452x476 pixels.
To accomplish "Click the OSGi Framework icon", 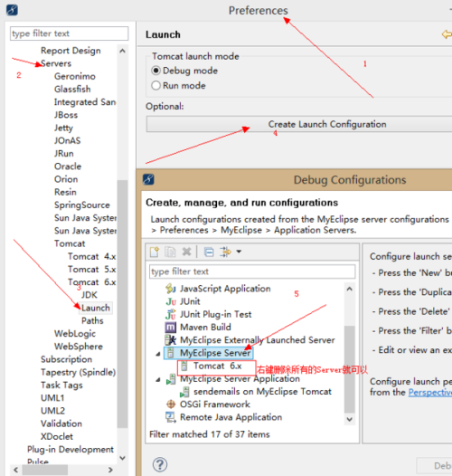I will click(171, 405).
